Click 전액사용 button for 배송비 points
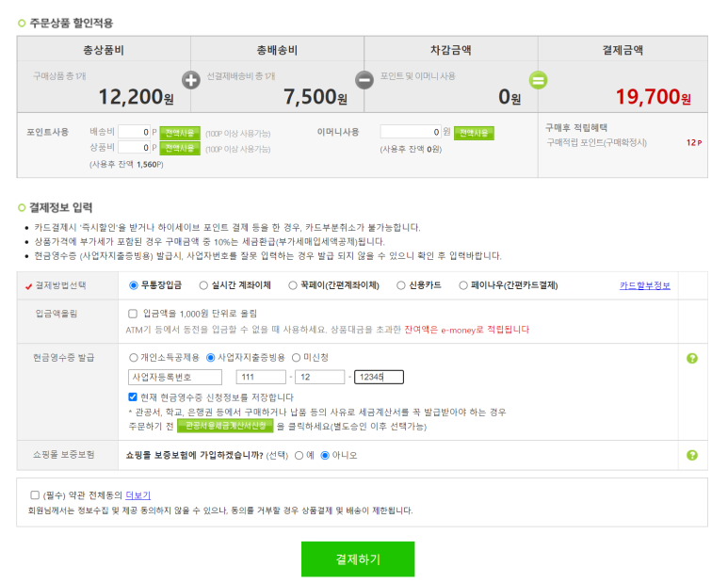The height and width of the screenshot is (583, 728). point(180,133)
